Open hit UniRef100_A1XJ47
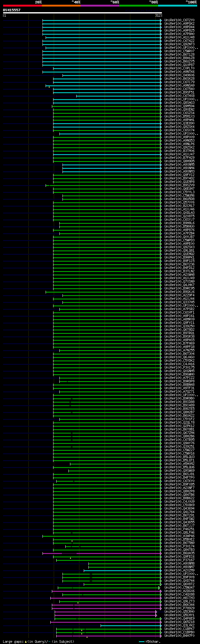 (x=179, y=154)
